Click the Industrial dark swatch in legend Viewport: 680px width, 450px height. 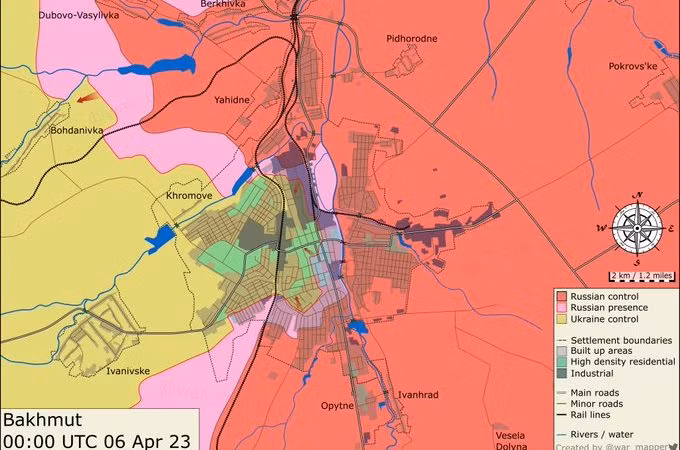pyautogui.click(x=562, y=373)
